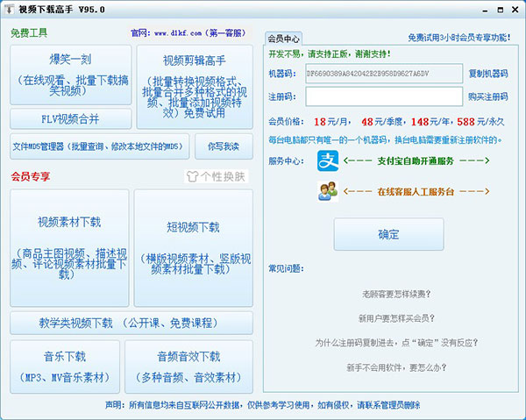
Task: Open 教学类视频下载 courses button
Action: click(x=131, y=323)
